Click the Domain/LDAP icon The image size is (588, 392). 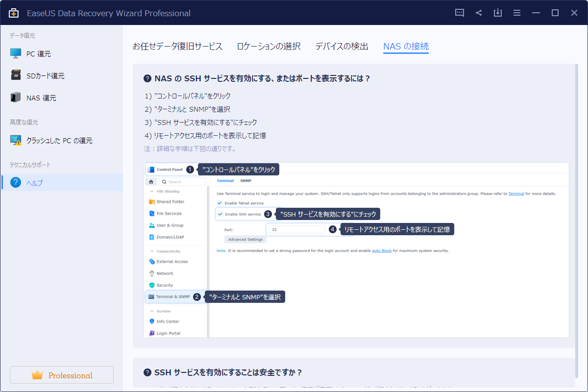click(x=152, y=237)
